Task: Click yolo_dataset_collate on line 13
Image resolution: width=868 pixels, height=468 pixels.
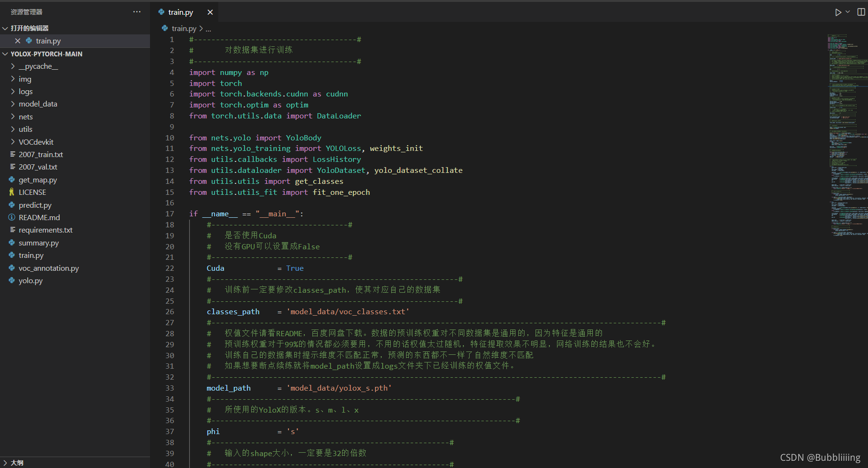Action: (418, 170)
